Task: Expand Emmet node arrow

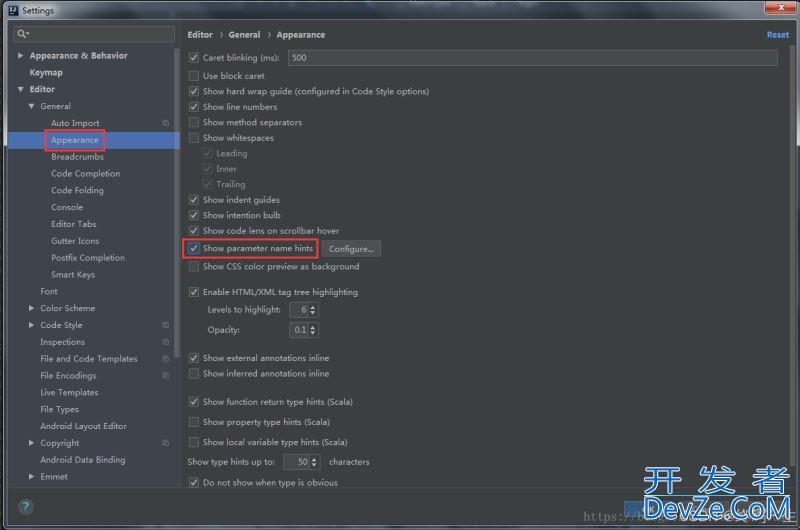Action: coord(32,476)
